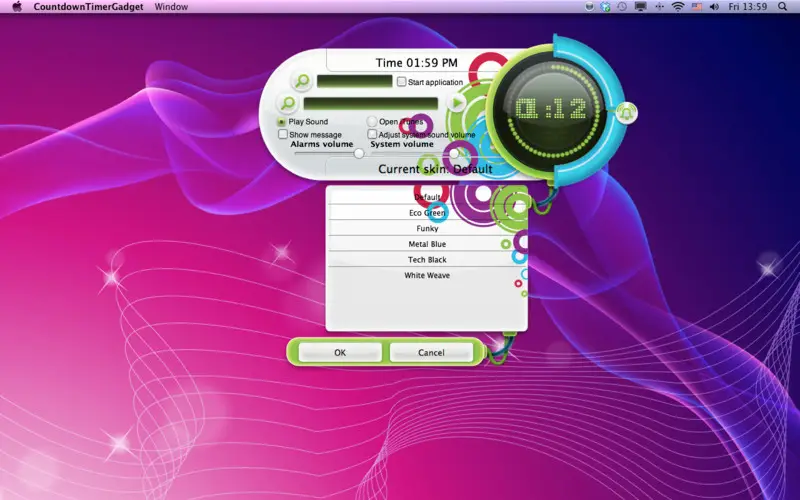The height and width of the screenshot is (500, 800).
Task: Choose the Default skin in list
Action: tap(427, 197)
